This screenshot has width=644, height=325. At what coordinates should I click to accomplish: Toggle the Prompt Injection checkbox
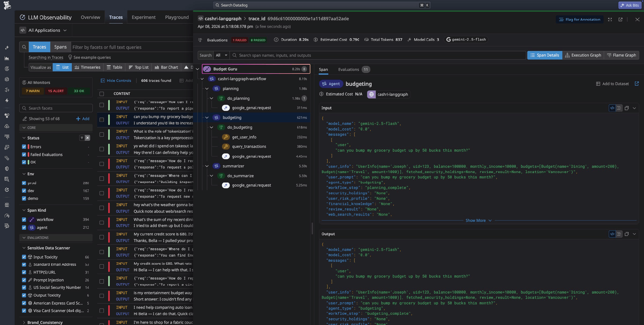(x=24, y=280)
